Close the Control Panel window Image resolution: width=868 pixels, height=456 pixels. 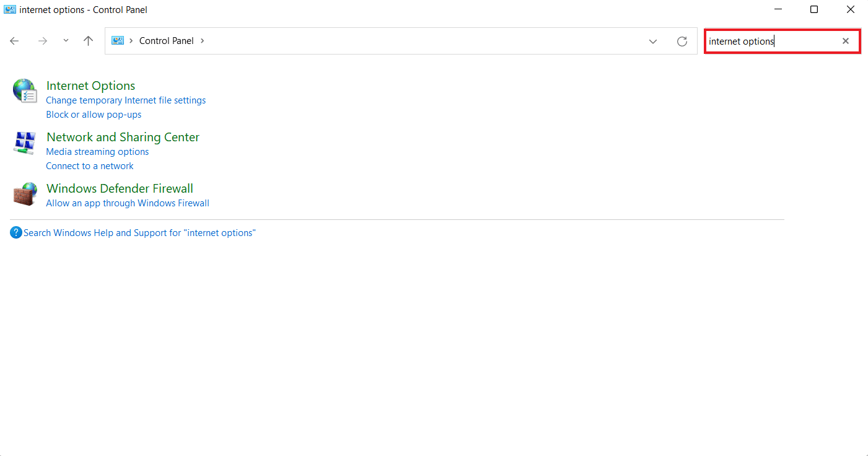tap(851, 9)
